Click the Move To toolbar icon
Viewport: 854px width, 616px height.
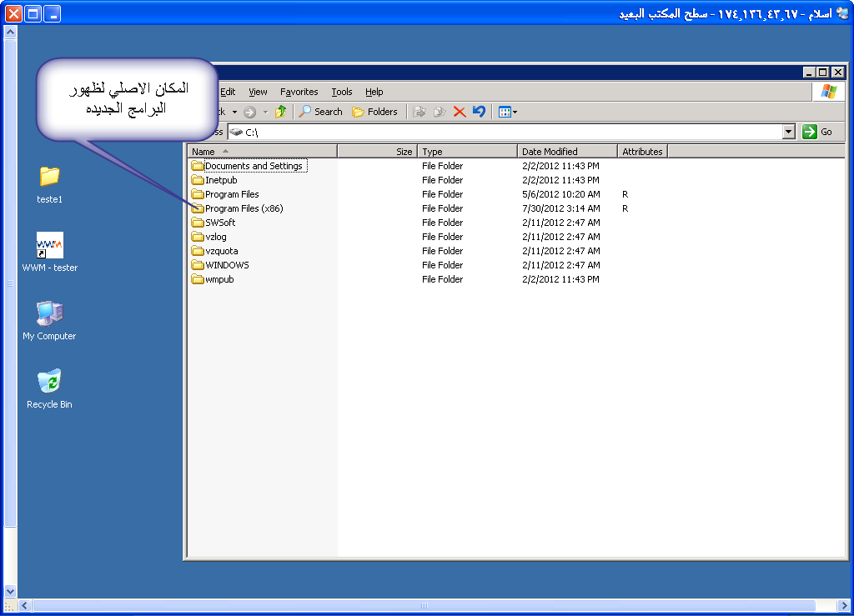coord(419,112)
